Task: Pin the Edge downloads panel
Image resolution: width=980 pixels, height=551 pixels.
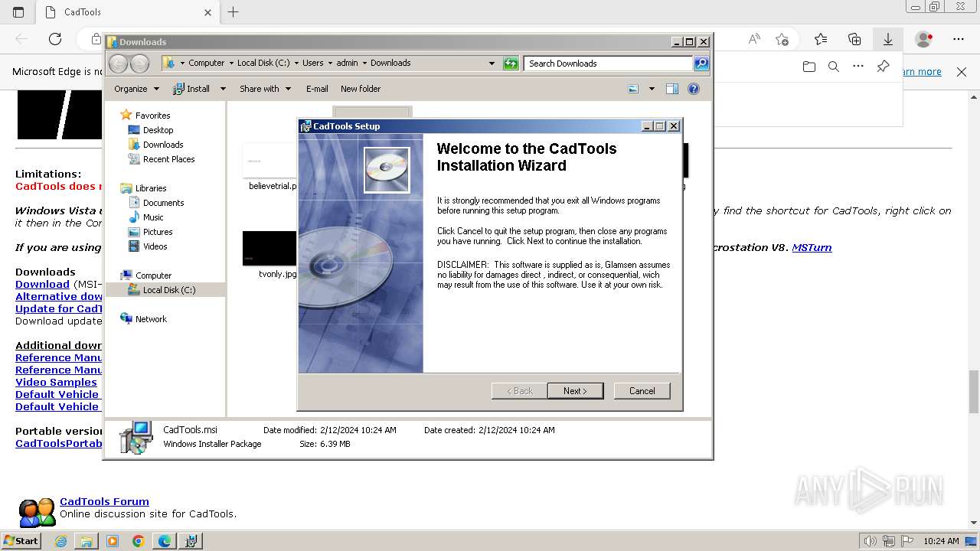Action: coord(883,67)
